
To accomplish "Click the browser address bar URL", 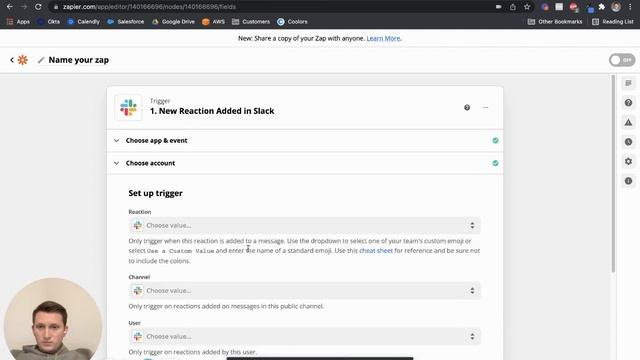I will [149, 7].
